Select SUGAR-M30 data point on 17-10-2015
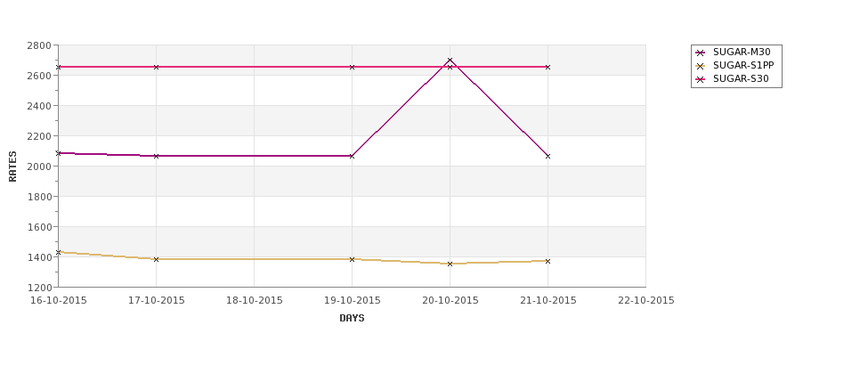This screenshot has height=382, width=868. click(x=156, y=156)
